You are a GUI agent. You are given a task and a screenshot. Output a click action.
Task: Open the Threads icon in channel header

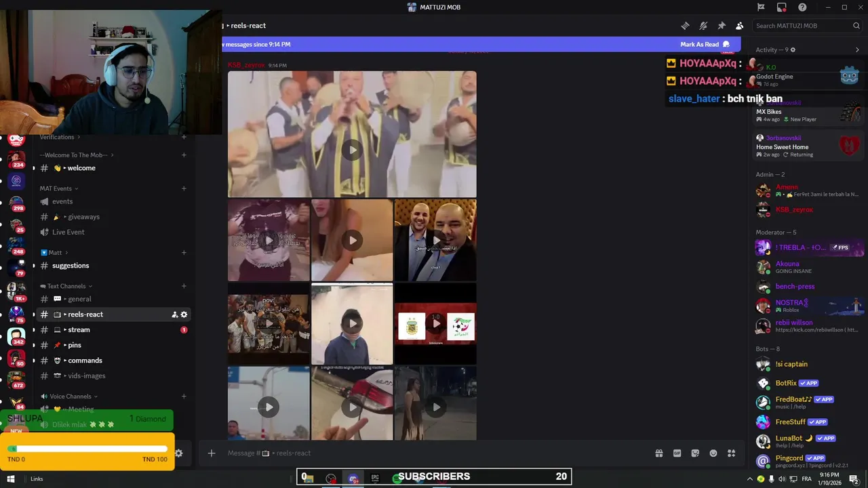click(686, 26)
